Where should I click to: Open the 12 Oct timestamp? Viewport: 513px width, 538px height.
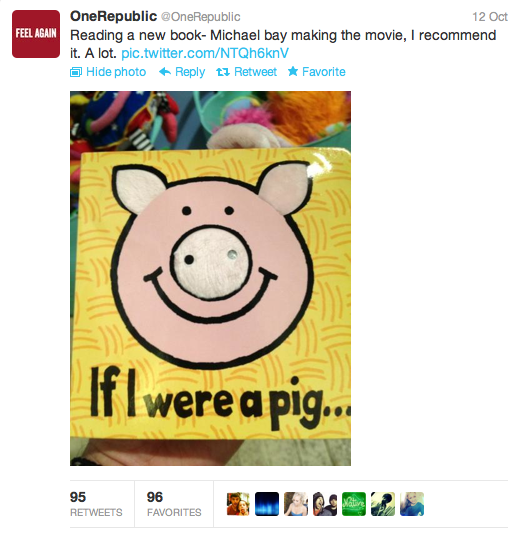490,17
